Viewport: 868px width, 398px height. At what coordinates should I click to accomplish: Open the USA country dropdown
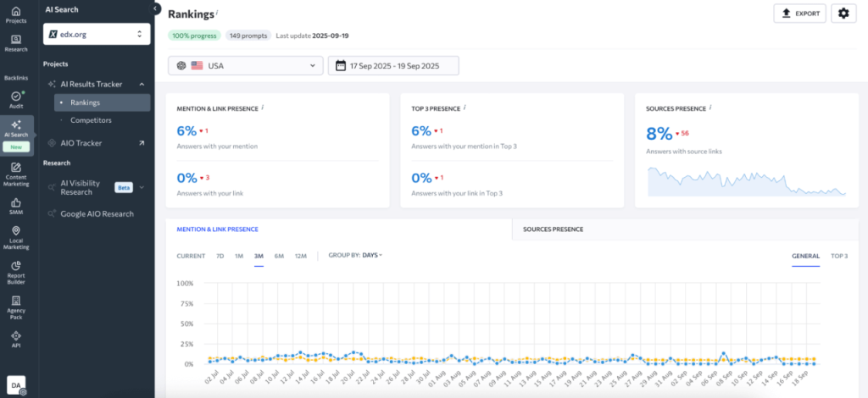246,65
